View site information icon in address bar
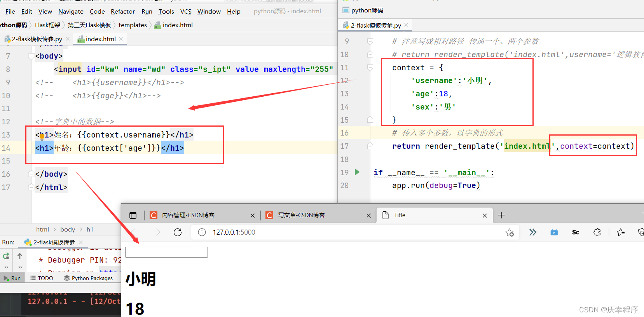 click(x=202, y=232)
